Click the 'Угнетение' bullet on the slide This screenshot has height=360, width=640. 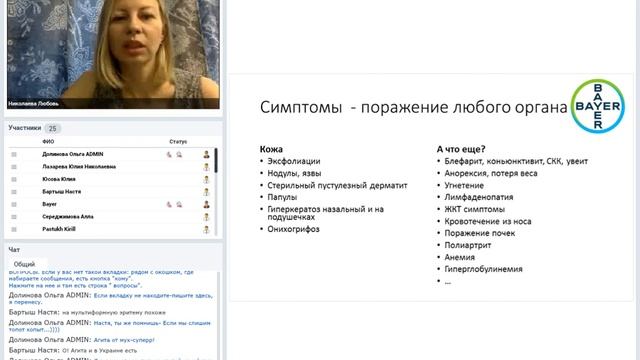click(464, 186)
